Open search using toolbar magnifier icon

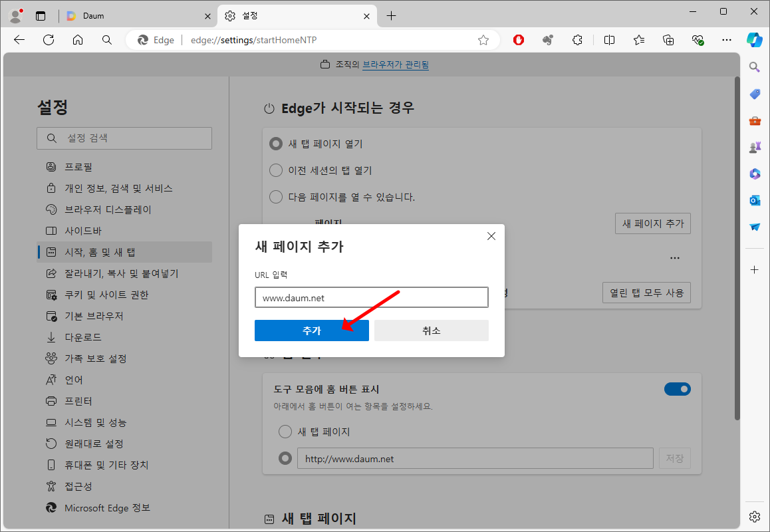(x=106, y=40)
